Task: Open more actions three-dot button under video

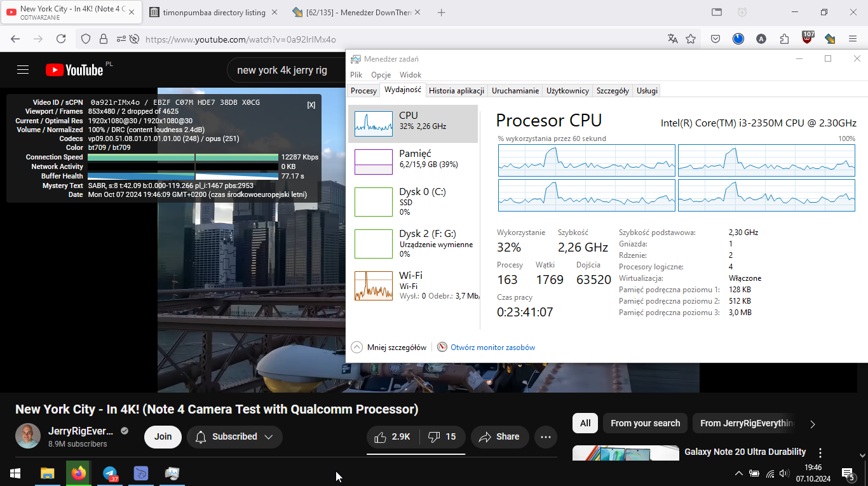Action: click(x=545, y=437)
